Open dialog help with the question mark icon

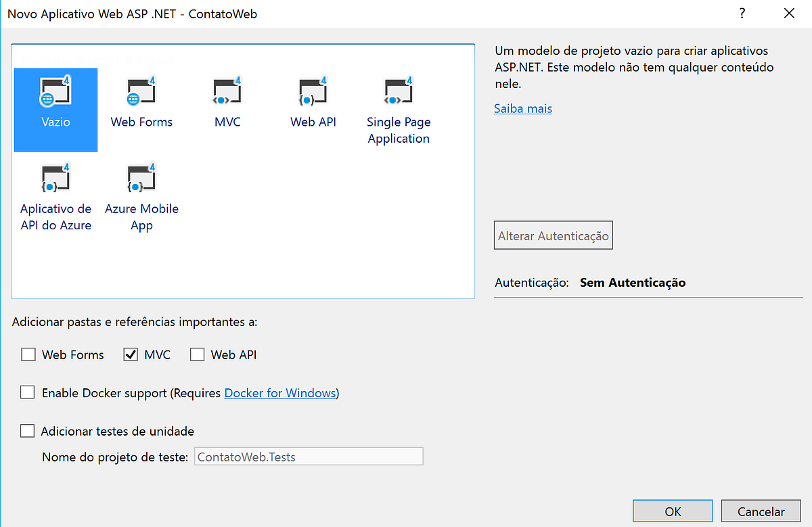742,13
